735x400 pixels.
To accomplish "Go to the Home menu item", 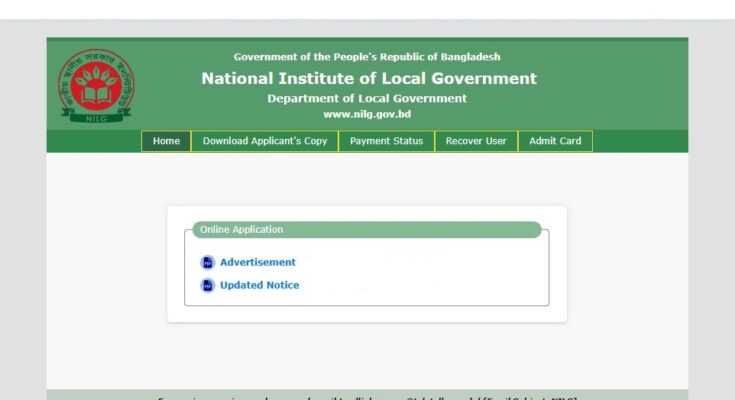I will point(166,141).
